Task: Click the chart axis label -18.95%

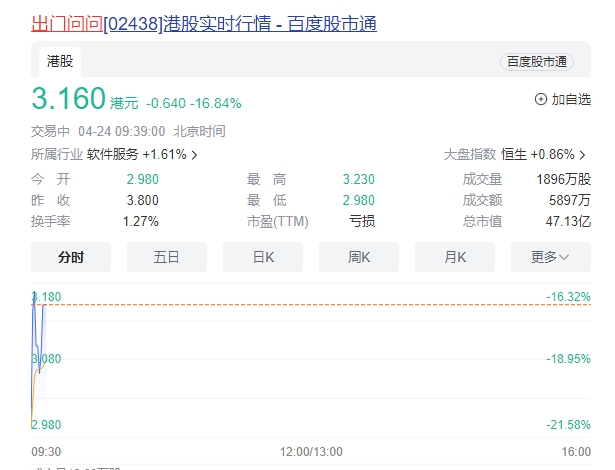Action: click(x=568, y=359)
